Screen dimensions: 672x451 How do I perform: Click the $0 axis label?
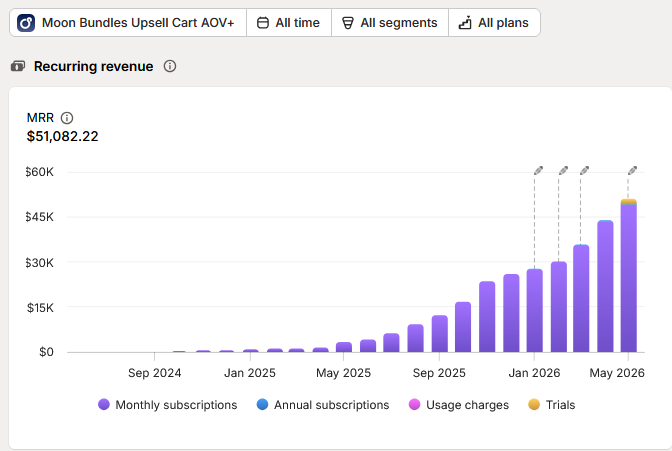tap(46, 352)
